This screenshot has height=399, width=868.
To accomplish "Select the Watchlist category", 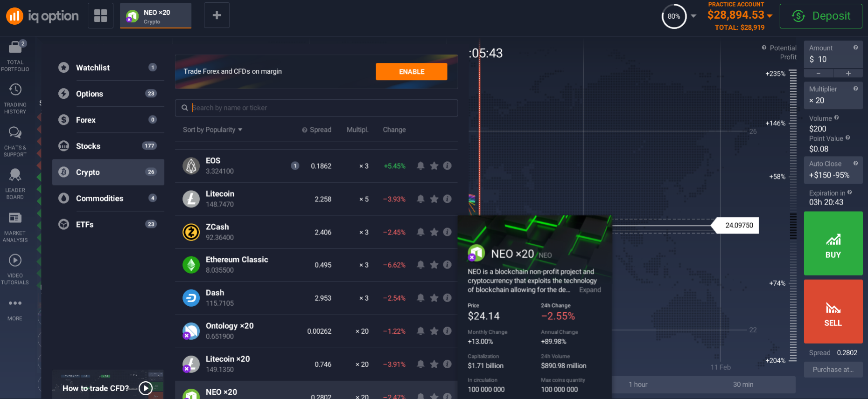I will 108,68.
